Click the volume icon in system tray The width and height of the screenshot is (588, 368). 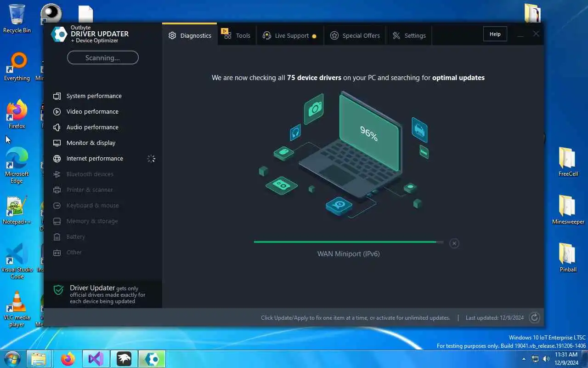pos(546,359)
